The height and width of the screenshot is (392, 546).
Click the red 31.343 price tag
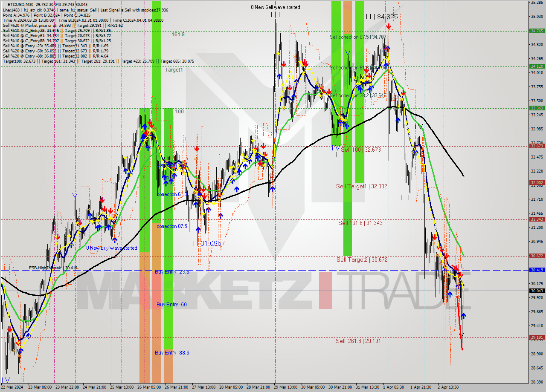click(x=537, y=219)
